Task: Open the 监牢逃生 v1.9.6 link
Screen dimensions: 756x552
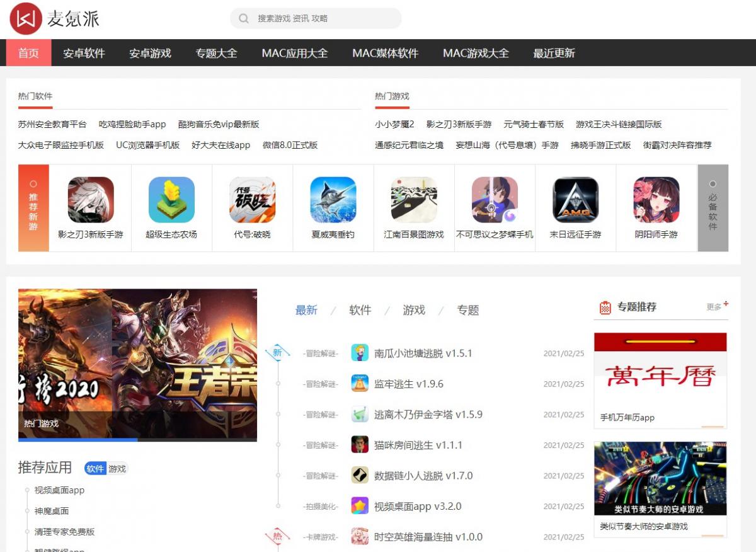Action: tap(409, 384)
